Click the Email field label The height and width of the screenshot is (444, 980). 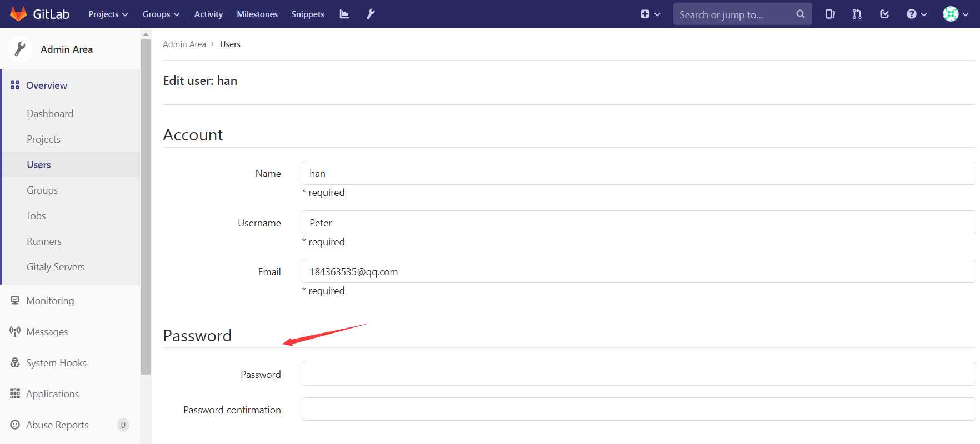[x=269, y=272]
